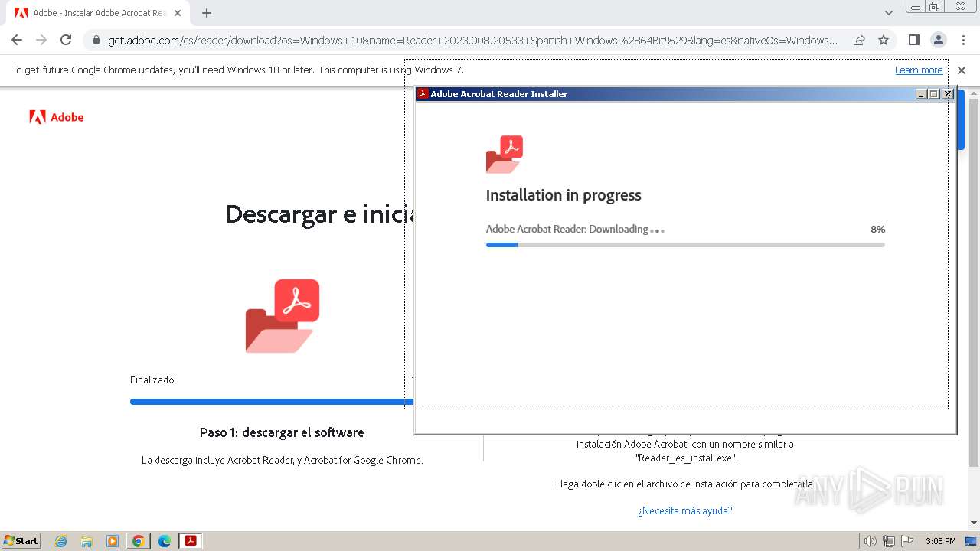The image size is (980, 551).
Task: Open Windows Explorer folder from taskbar
Action: tap(87, 541)
